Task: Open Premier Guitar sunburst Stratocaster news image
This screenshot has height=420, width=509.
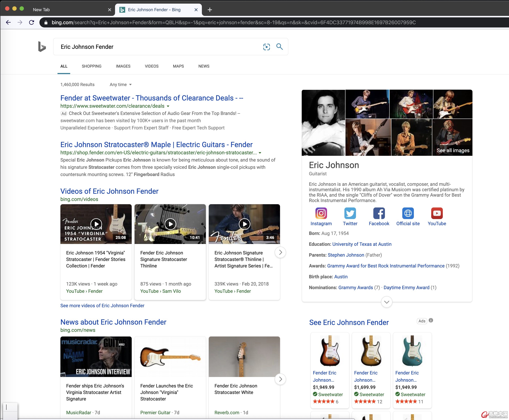Action: tap(170, 357)
